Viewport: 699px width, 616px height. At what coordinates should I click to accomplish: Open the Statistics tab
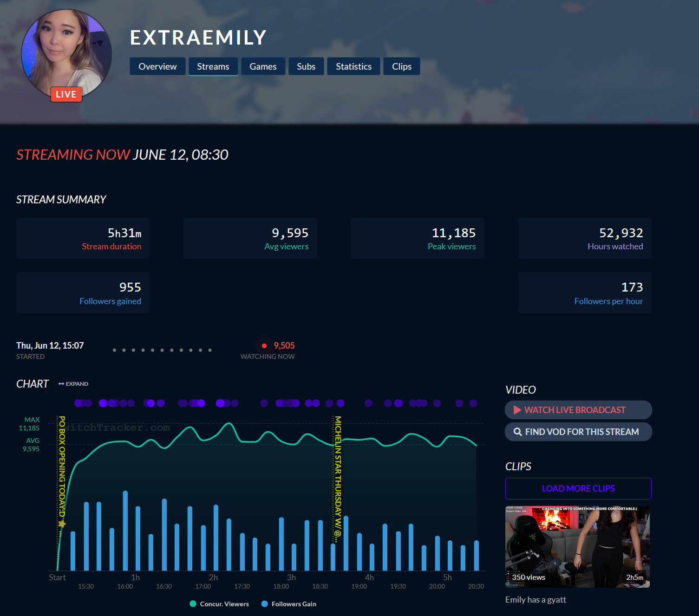(x=353, y=66)
